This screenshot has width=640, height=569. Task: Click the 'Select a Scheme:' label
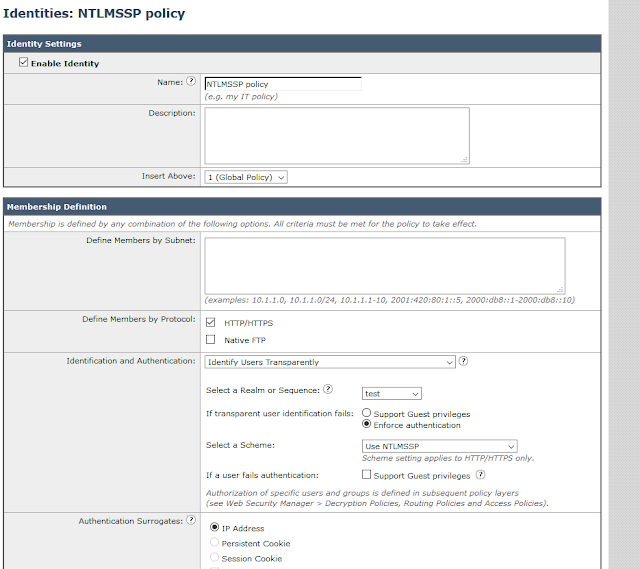point(240,445)
